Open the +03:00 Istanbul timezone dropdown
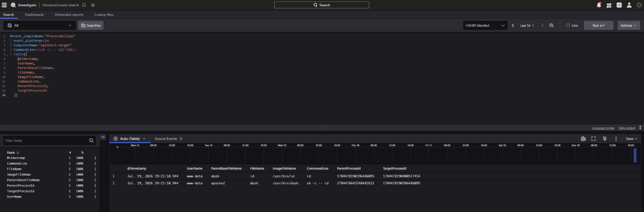This screenshot has width=644, height=212. point(485,25)
